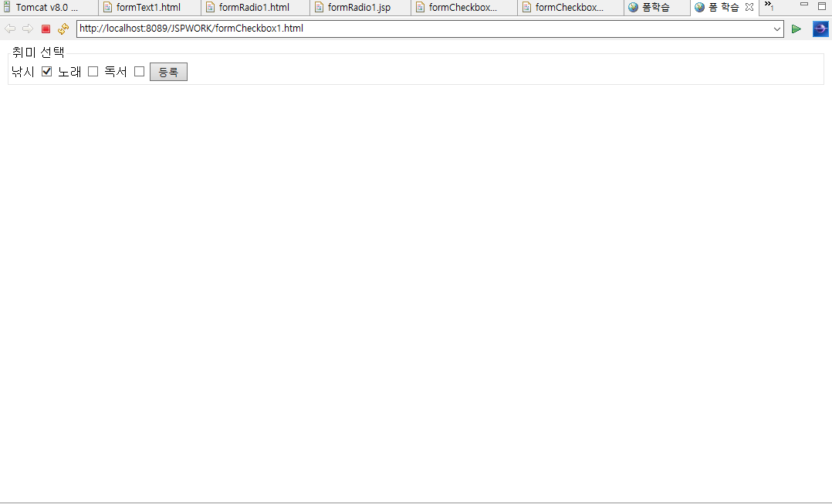Open the second formCheckbox editor tab
The image size is (832, 504).
coord(569,8)
